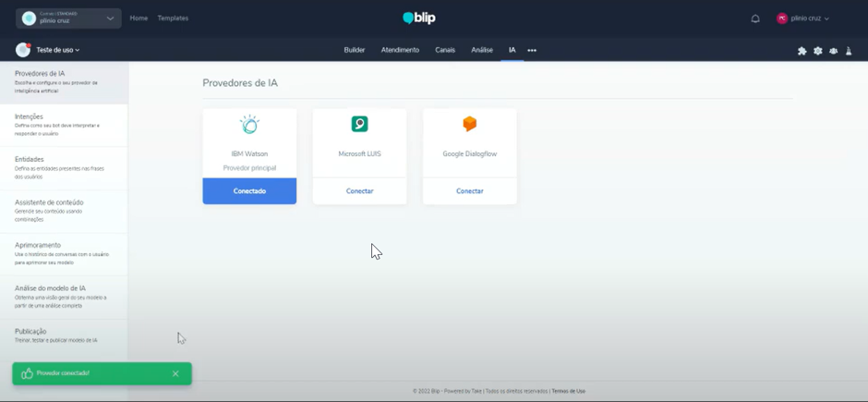Screen dimensions: 868x402
Task: Click the Conectado button for IBM Watson
Action: pos(249,191)
